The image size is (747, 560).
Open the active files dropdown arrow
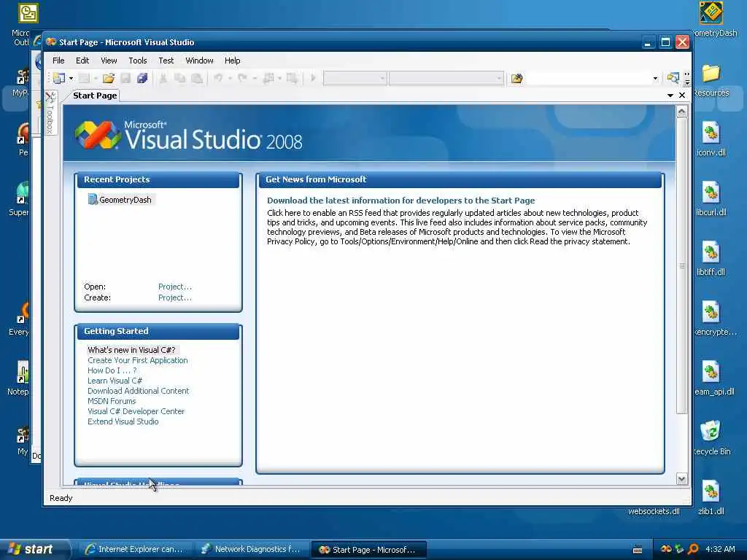point(670,96)
